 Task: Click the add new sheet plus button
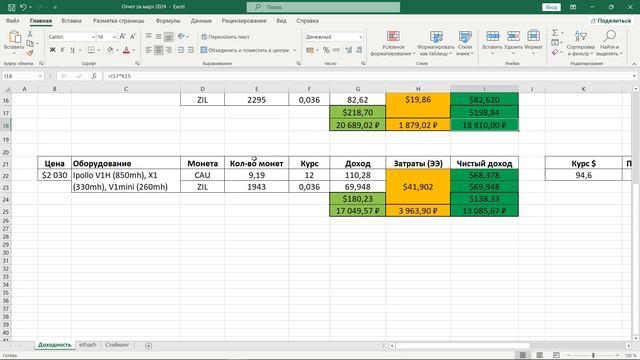click(x=149, y=346)
